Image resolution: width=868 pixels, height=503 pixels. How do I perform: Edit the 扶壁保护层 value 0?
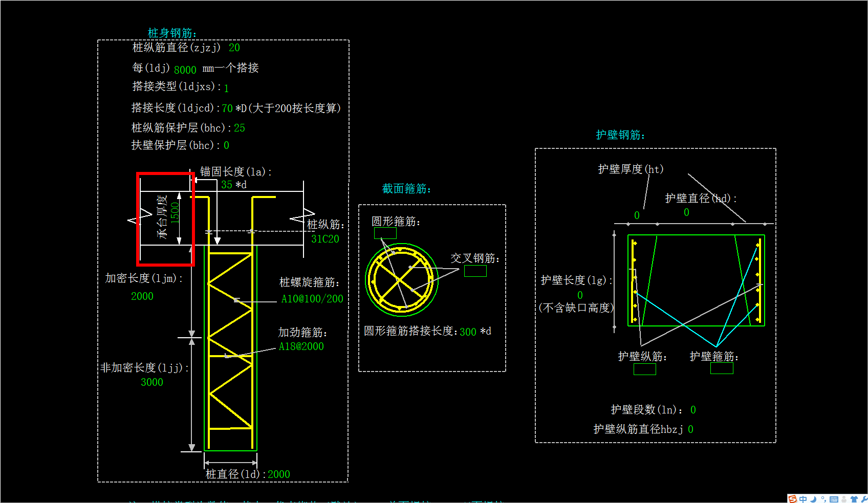(x=226, y=145)
